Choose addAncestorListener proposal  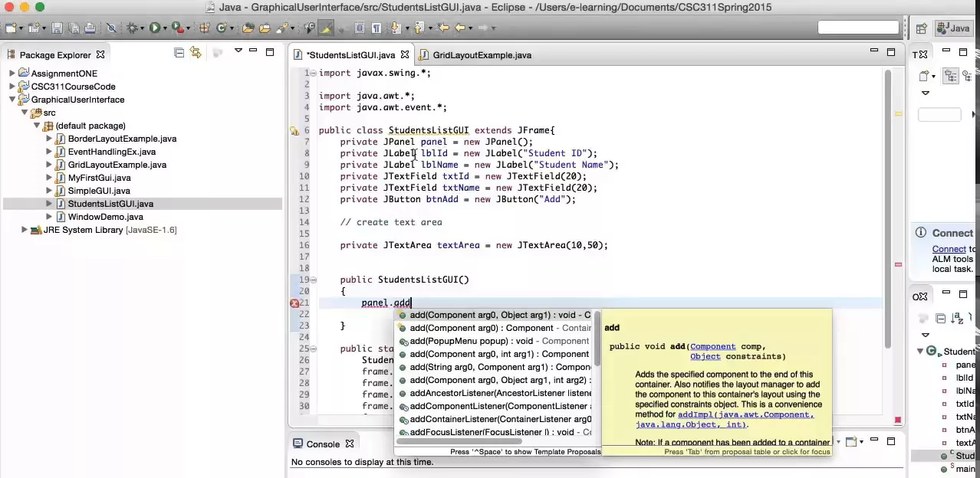click(495, 393)
